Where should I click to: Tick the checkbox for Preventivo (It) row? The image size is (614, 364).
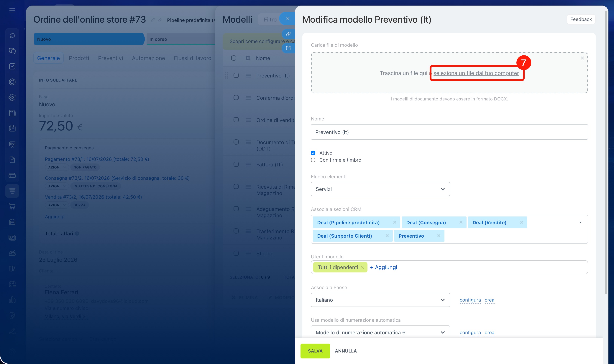(x=236, y=75)
